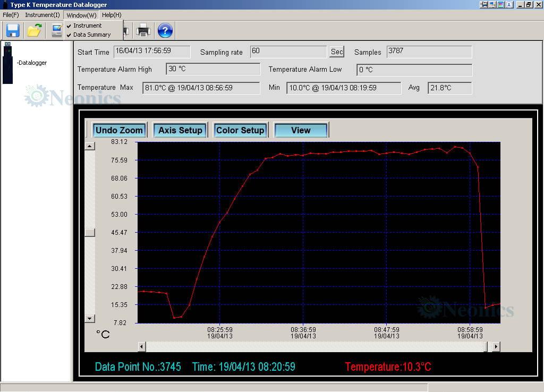Image resolution: width=544 pixels, height=392 pixels.
Task: Click the Avg field showing 21.8°C
Action: (449, 88)
